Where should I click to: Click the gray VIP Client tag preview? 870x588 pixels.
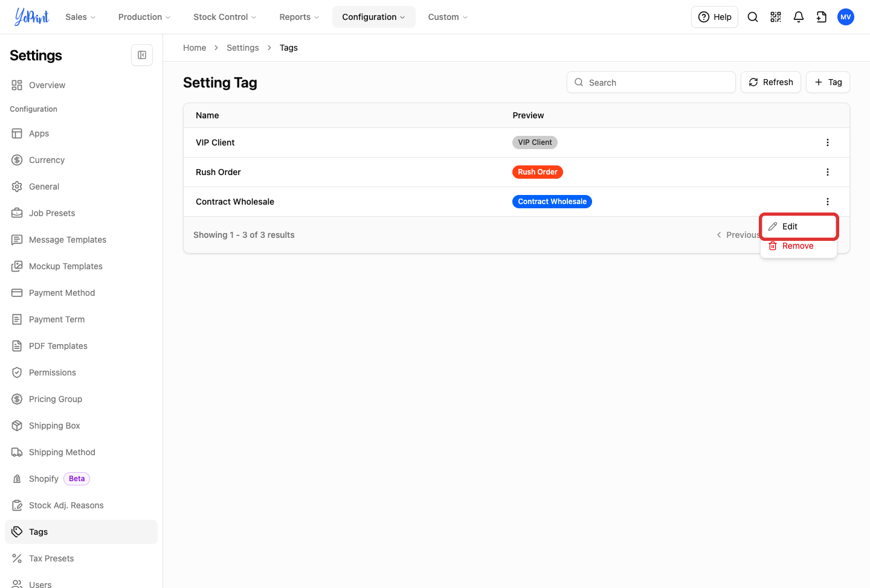click(535, 142)
